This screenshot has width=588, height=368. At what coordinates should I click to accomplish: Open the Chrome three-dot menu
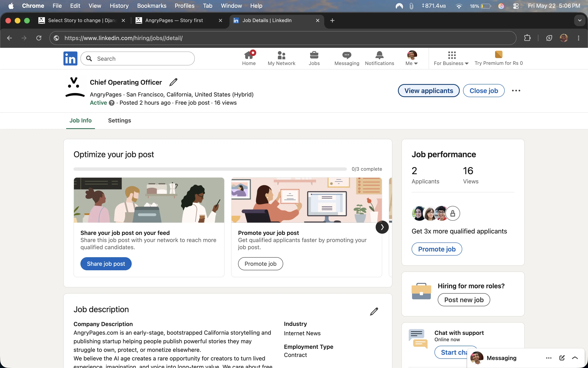point(579,38)
